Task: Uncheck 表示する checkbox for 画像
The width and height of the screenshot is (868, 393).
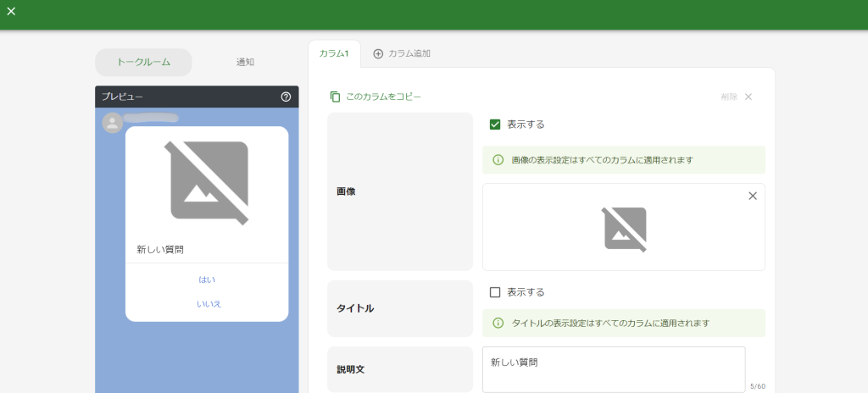Action: pyautogui.click(x=495, y=125)
